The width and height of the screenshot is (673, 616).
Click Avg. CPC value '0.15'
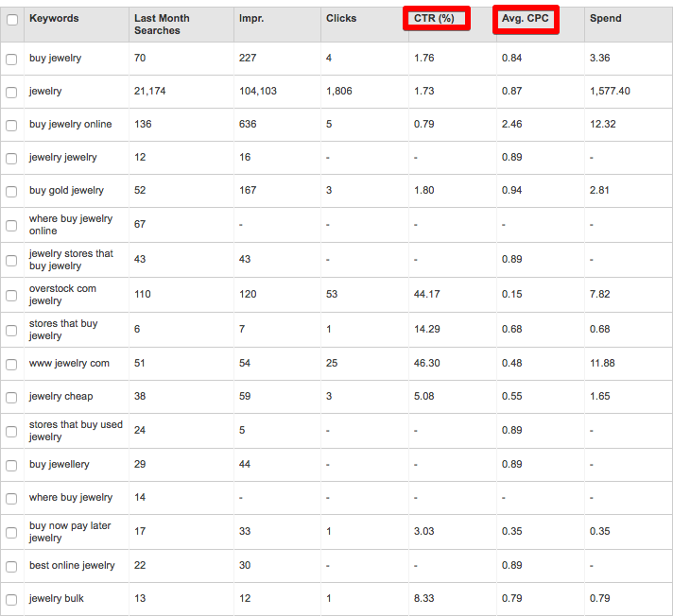click(x=512, y=294)
